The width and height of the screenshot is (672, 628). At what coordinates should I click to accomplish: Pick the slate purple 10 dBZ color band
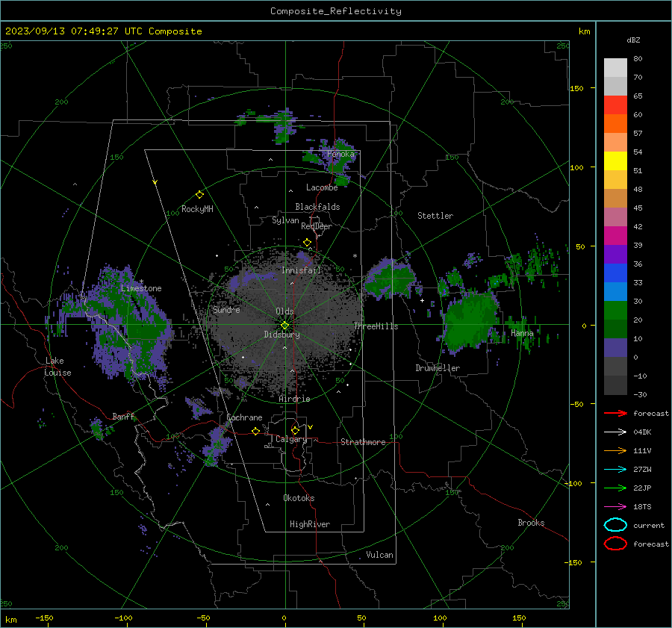(615, 348)
